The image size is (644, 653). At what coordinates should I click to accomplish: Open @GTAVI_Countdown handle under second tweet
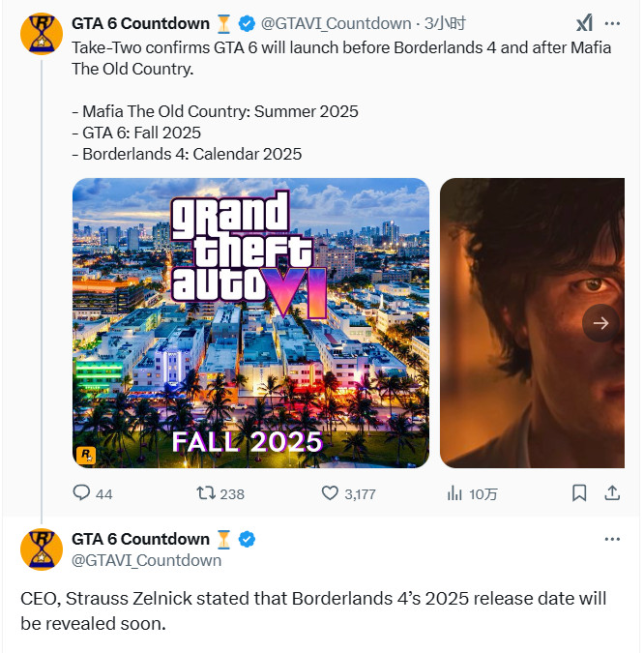pos(146,560)
